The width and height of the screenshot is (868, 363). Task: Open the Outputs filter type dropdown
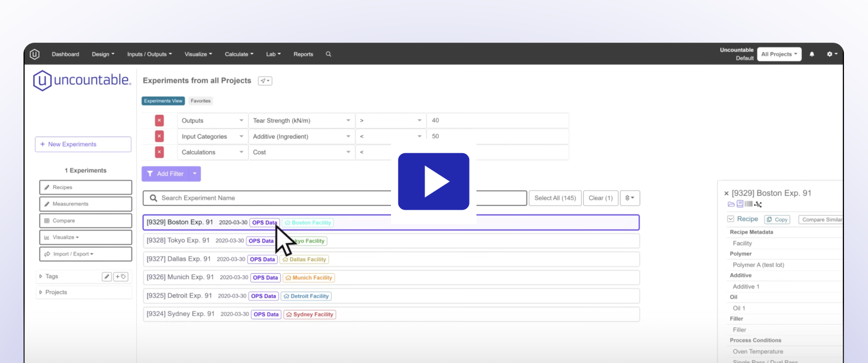[212, 121]
